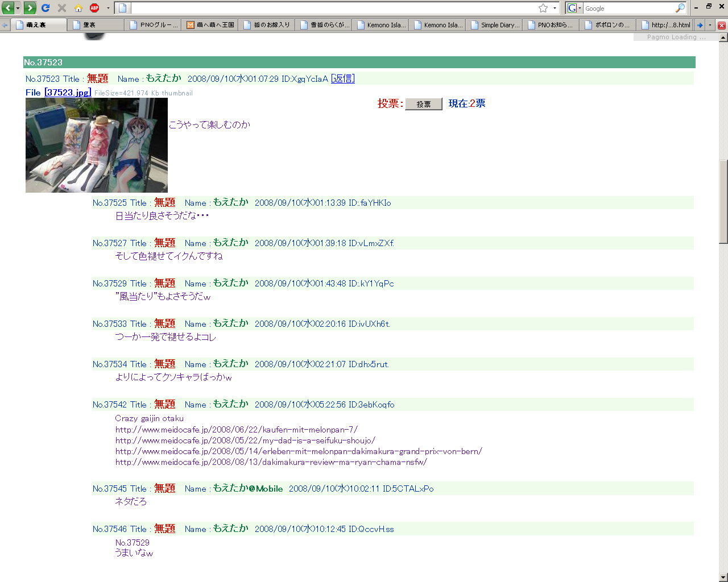The height and width of the screenshot is (582, 728).
Task: Go to the home page icon
Action: pos(78,8)
